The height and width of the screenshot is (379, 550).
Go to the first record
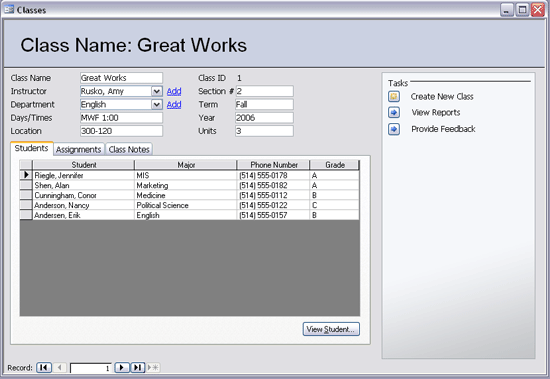pyautogui.click(x=44, y=367)
